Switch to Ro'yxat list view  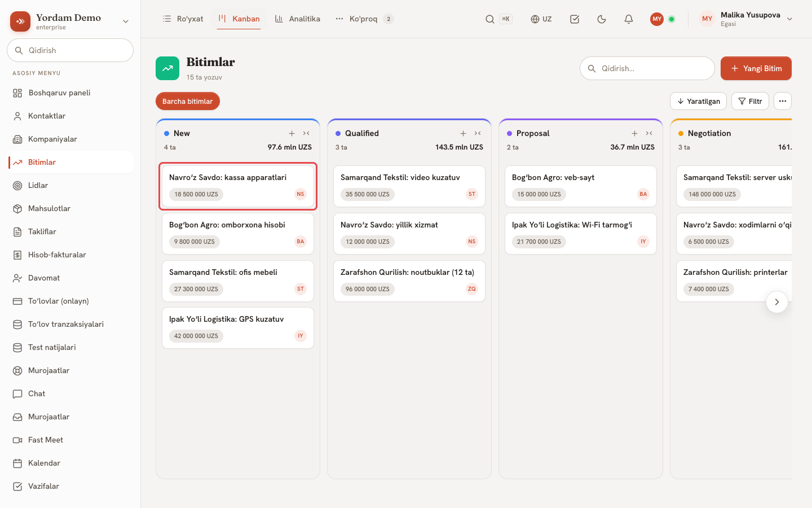pos(183,19)
